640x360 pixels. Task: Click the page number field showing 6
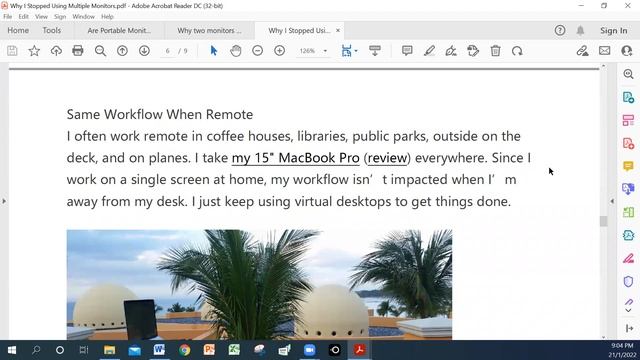coord(167,51)
